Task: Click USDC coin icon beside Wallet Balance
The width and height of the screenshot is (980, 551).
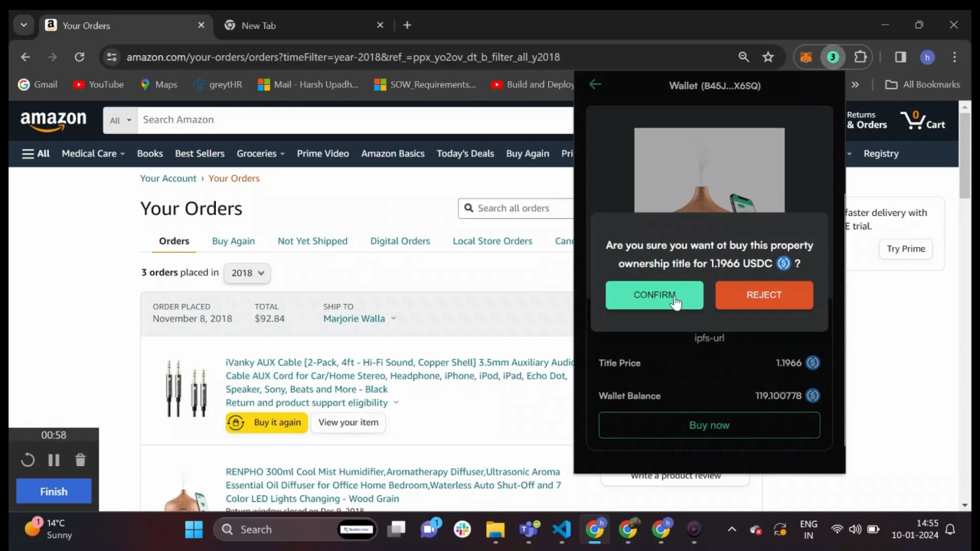Action: [x=812, y=396]
